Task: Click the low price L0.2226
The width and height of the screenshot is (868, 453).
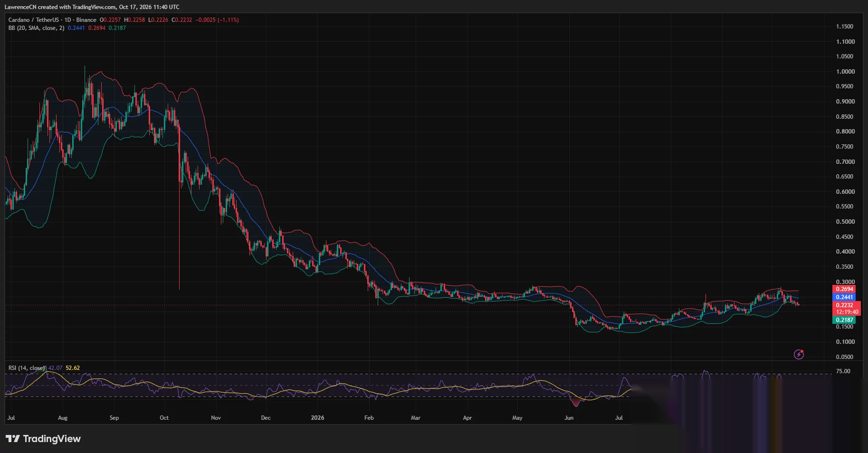Action: (x=158, y=20)
